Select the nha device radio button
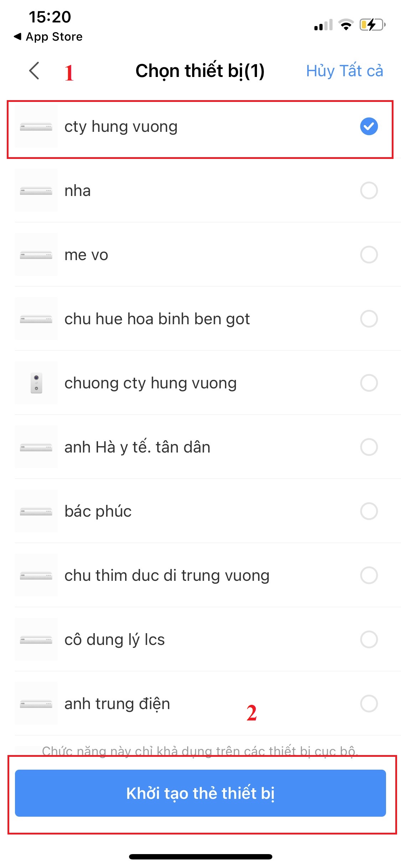Screen dimensions: 401x868 [x=369, y=191]
